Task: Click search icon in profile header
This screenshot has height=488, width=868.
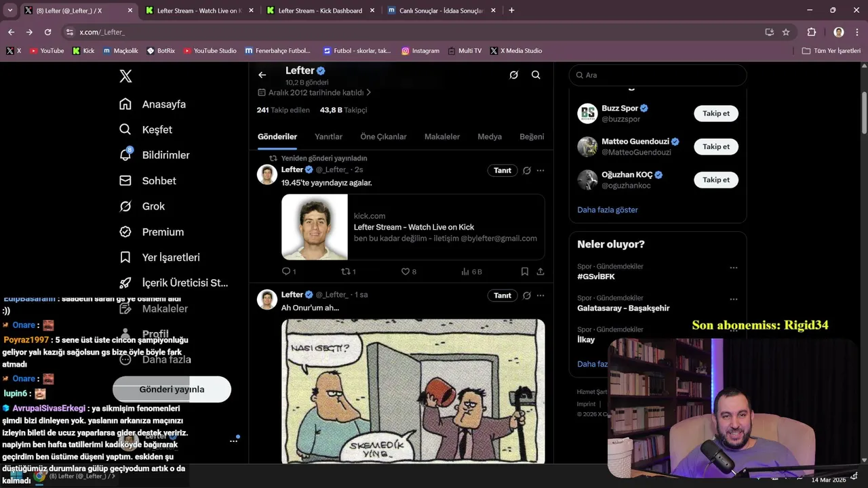Action: pos(536,75)
